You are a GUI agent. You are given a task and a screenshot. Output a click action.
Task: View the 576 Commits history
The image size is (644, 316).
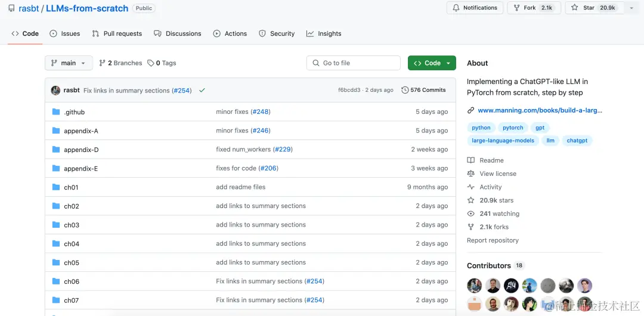pyautogui.click(x=423, y=90)
